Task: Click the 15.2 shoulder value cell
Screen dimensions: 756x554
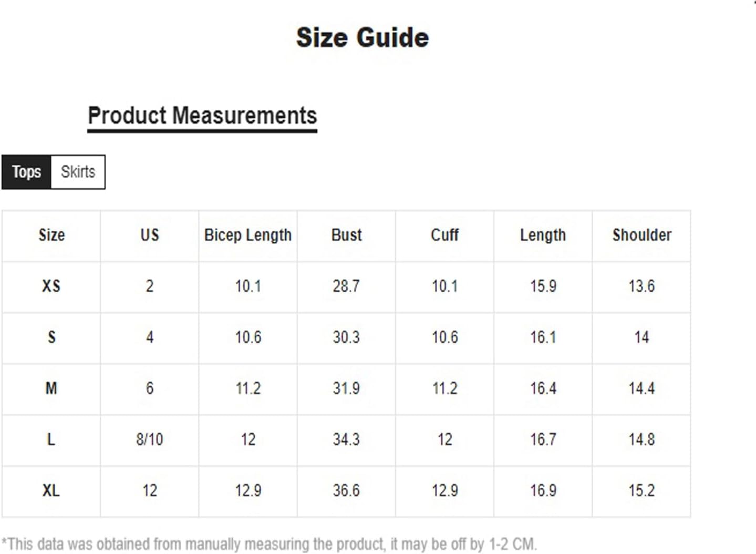Action: 641,491
